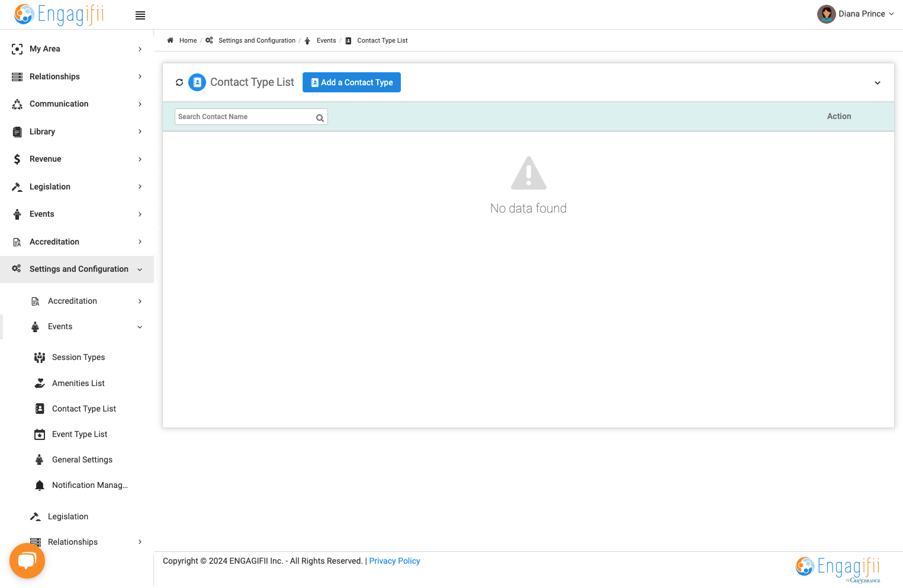Click the Session Types icon
The width and height of the screenshot is (903, 588).
40,358
